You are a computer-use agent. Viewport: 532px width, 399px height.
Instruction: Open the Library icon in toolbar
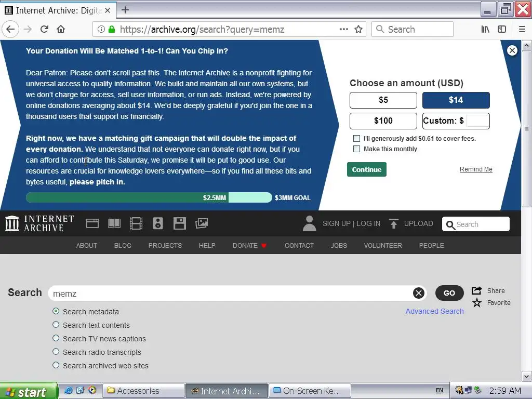(485, 29)
